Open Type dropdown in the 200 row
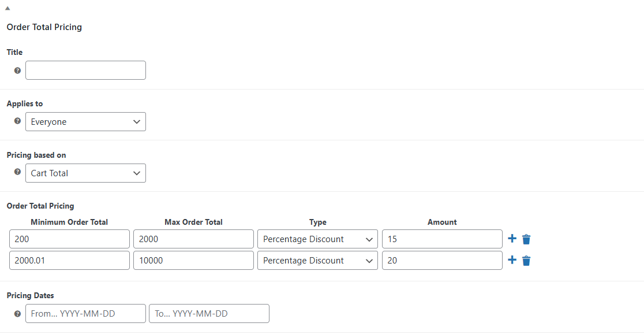 317,239
